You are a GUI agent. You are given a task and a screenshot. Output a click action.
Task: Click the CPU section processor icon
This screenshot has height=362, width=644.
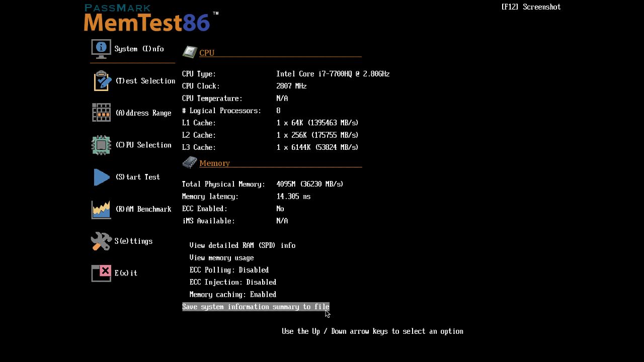[x=190, y=52]
